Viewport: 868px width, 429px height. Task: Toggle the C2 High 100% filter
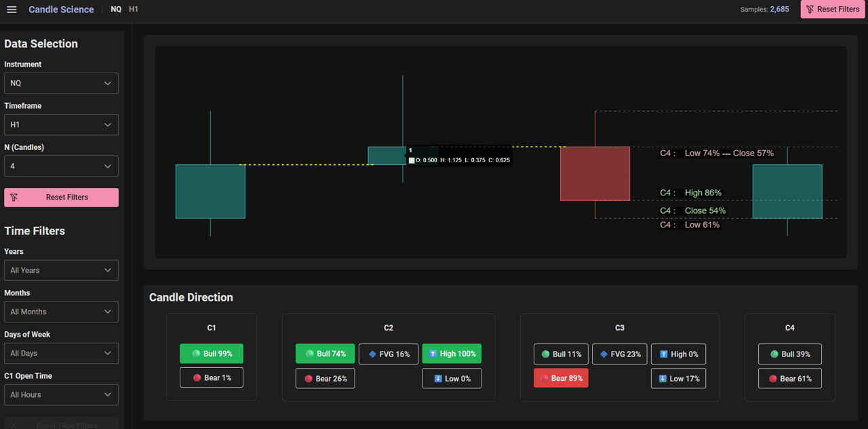coord(452,354)
